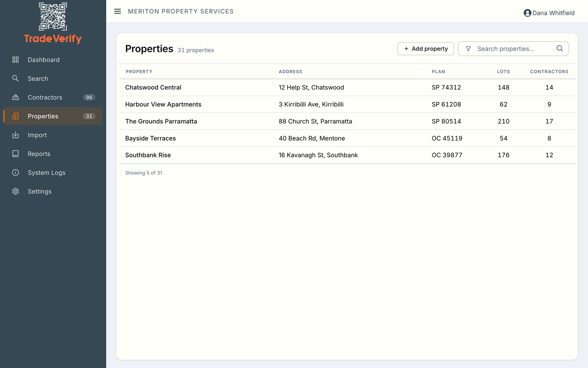This screenshot has width=588, height=368.
Task: Select the Southbank Rise property
Action: tap(148, 155)
